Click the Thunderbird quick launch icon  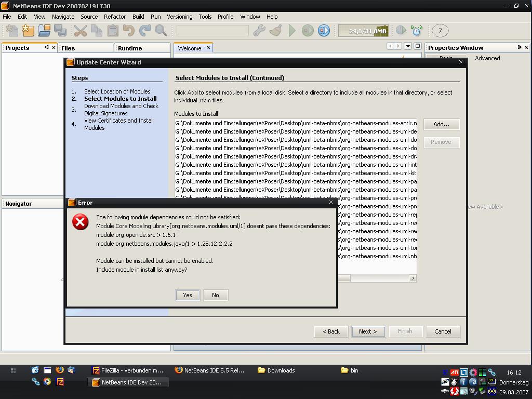[x=71, y=370]
